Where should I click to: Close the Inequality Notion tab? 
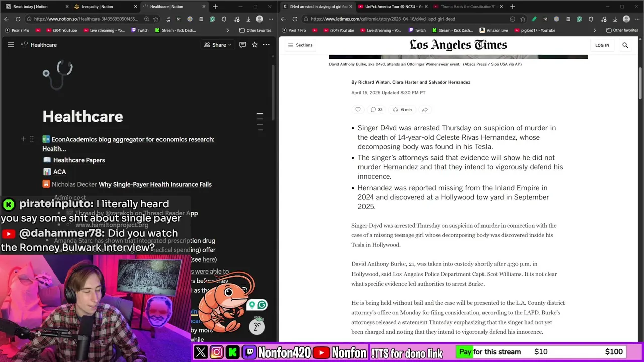coord(136,7)
